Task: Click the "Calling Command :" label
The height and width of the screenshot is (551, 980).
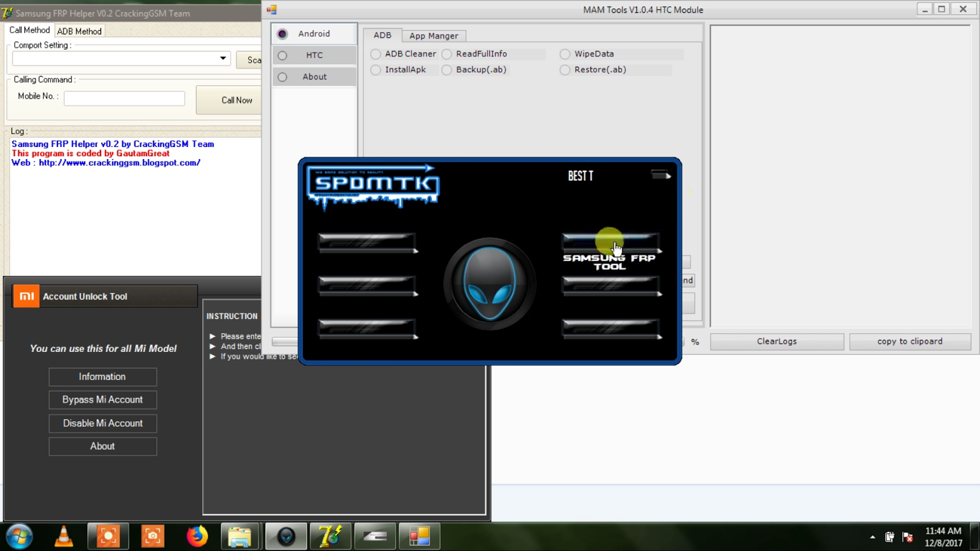Action: pyautogui.click(x=44, y=80)
